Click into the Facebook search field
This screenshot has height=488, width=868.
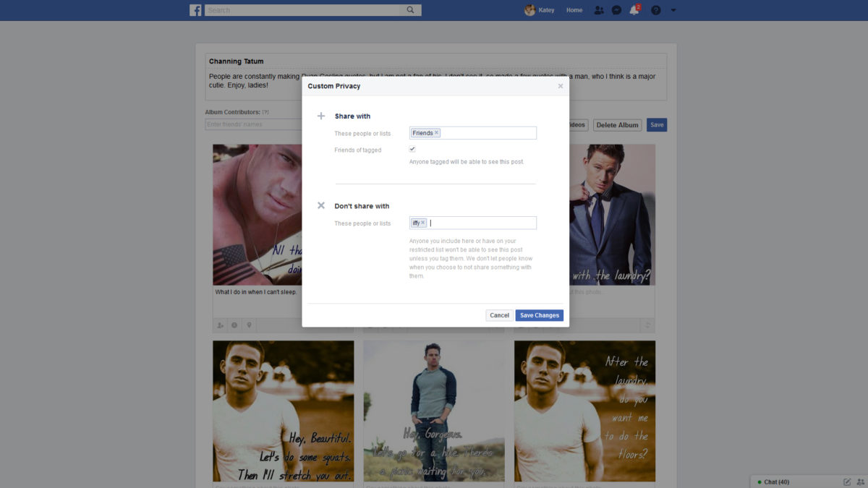click(x=302, y=10)
